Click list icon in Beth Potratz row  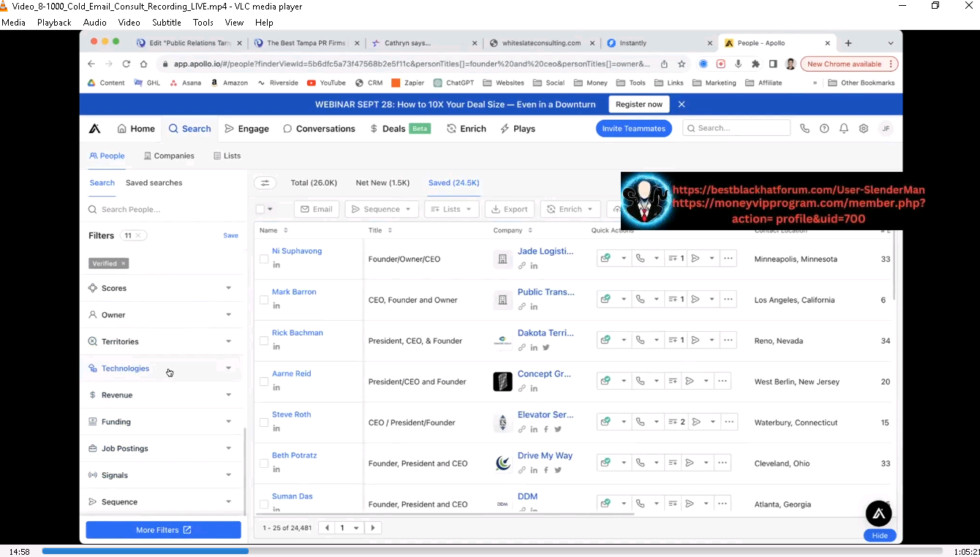[x=672, y=463]
